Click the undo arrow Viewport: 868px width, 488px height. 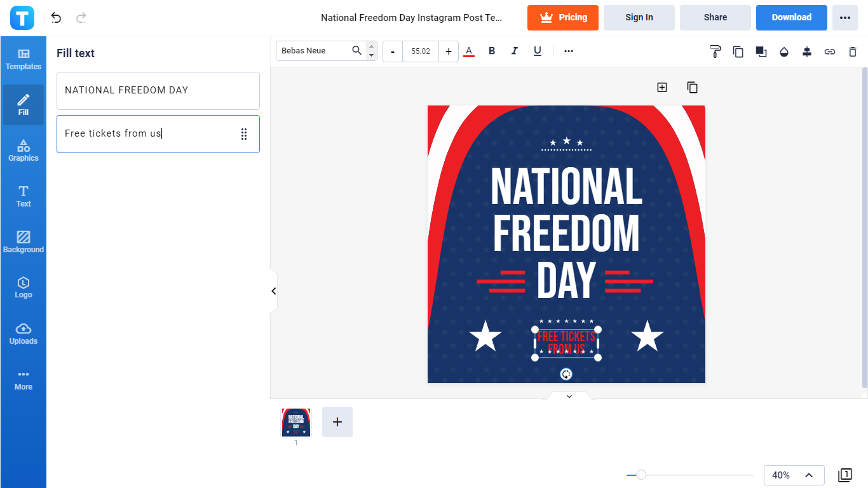pyautogui.click(x=57, y=18)
